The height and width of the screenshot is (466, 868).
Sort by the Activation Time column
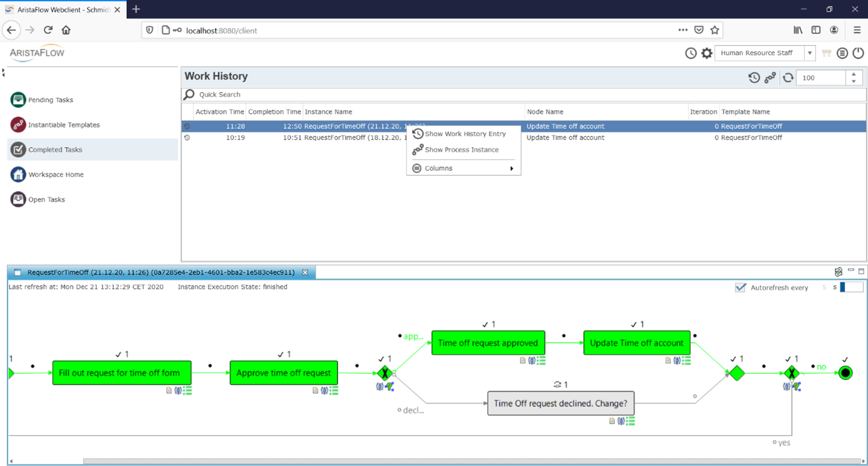219,111
